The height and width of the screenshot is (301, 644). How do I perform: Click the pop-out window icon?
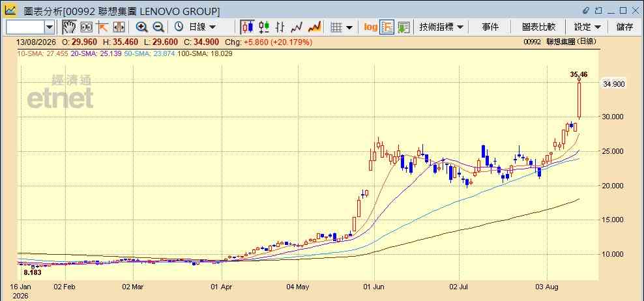coord(598,10)
